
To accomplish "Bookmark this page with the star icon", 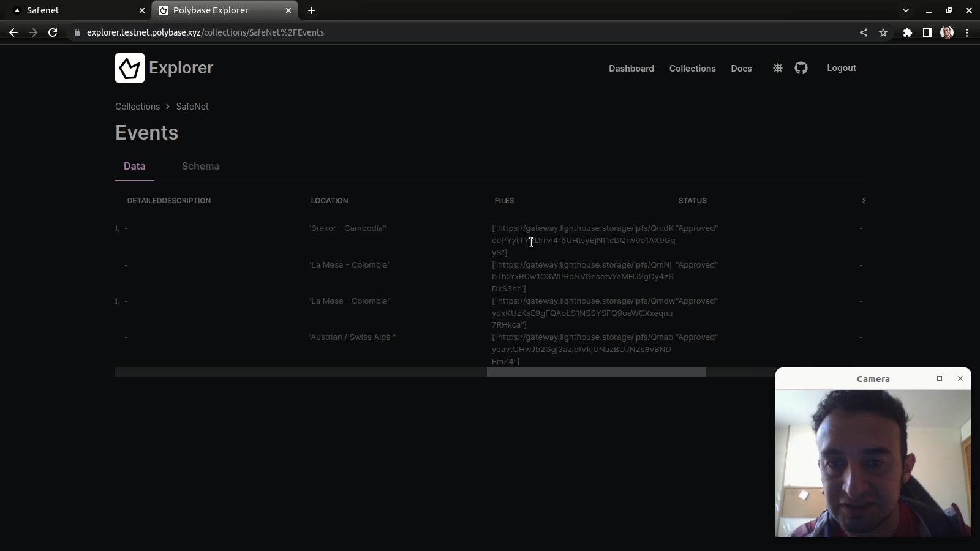I will [x=883, y=32].
